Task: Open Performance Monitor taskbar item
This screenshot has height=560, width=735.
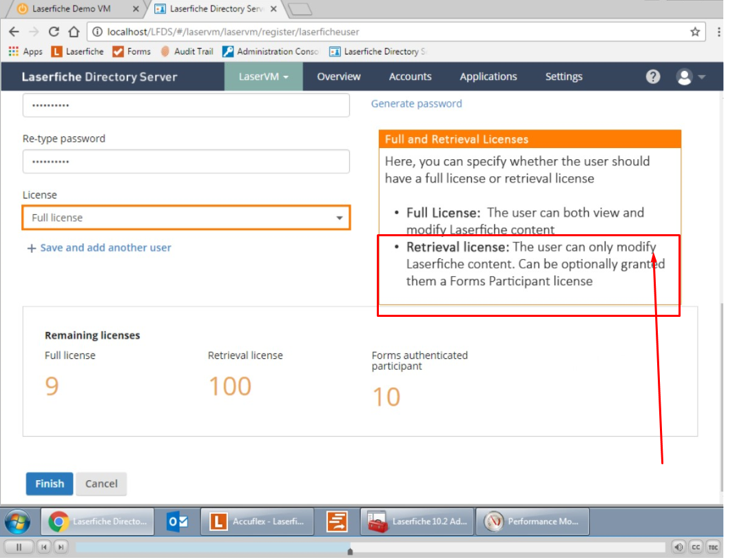Action: point(532,521)
